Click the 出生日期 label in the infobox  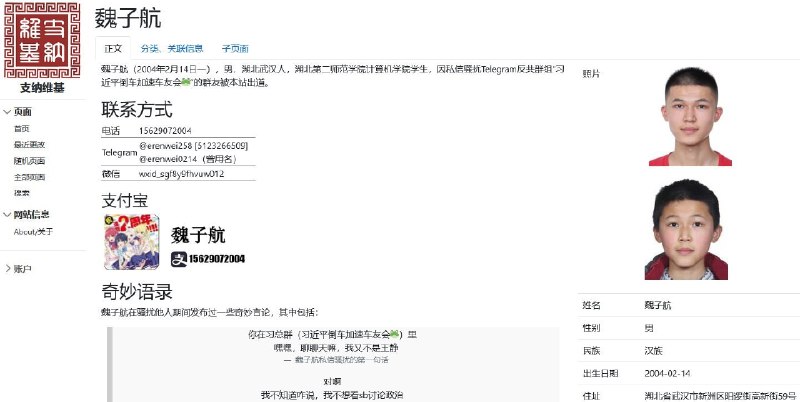coord(601,373)
